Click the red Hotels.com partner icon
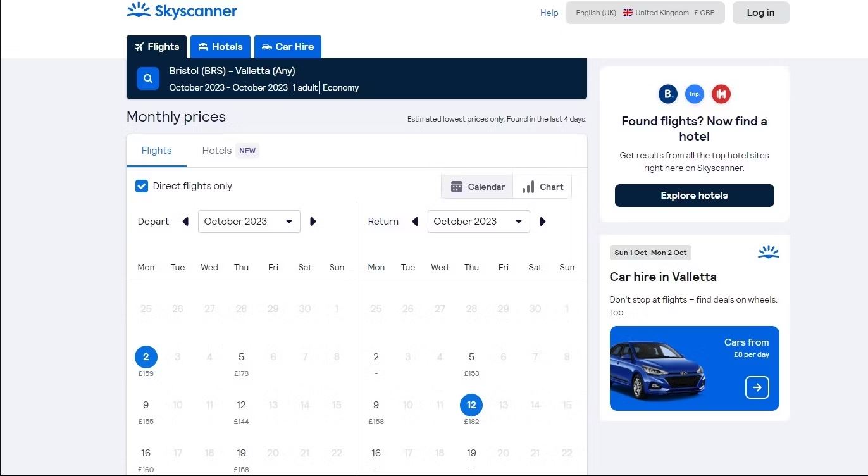Screen dimensions: 868x476 click(x=721, y=94)
